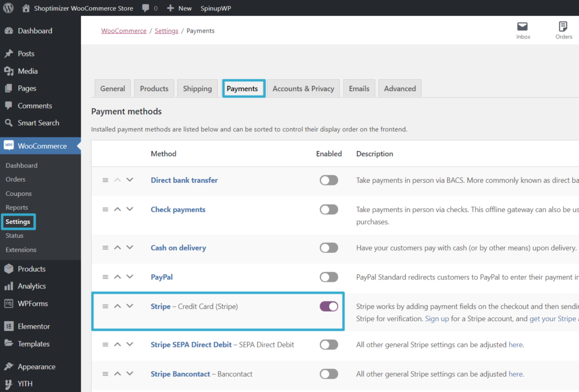This screenshot has height=392, width=579.
Task: Open the Stripe SEPA Direct Debit link
Action: (x=191, y=344)
